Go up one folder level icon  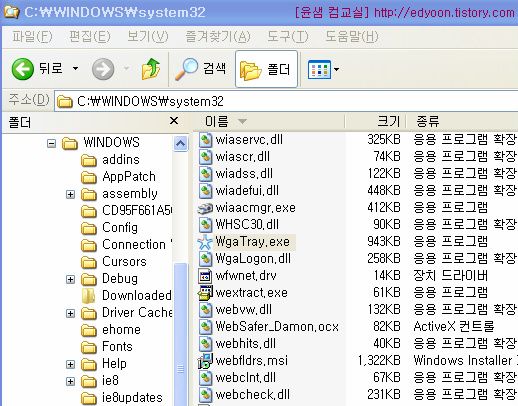151,69
